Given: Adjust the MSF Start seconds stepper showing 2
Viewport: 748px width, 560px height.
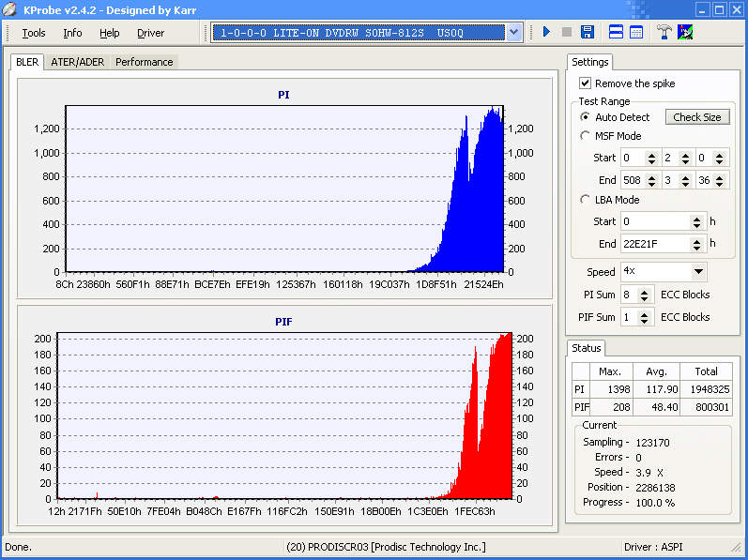Looking at the screenshot, I should coord(685,158).
